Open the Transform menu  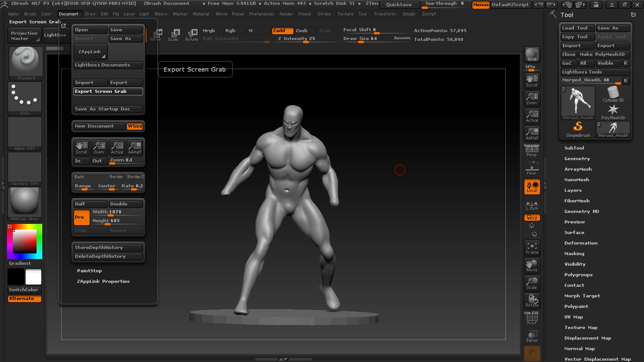pyautogui.click(x=385, y=14)
